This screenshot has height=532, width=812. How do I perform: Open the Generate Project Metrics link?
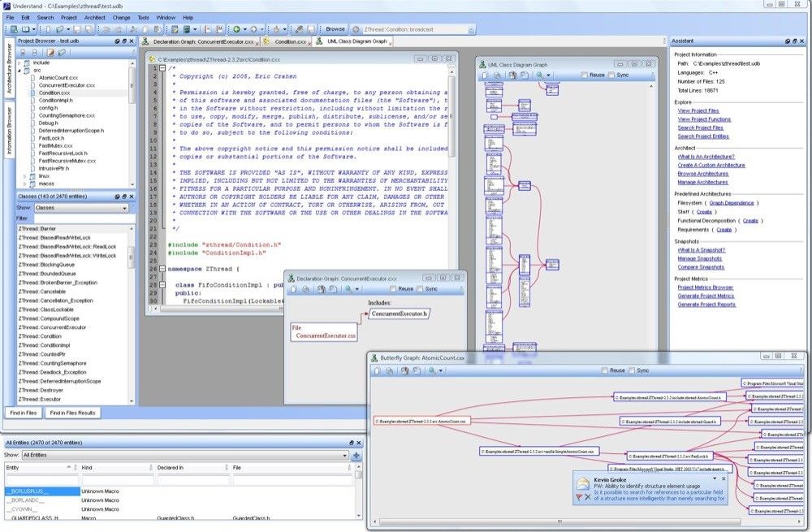click(706, 296)
